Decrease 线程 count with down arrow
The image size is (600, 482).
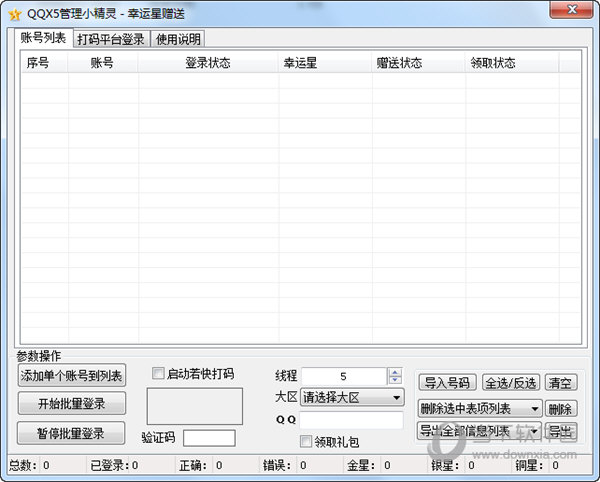click(395, 380)
